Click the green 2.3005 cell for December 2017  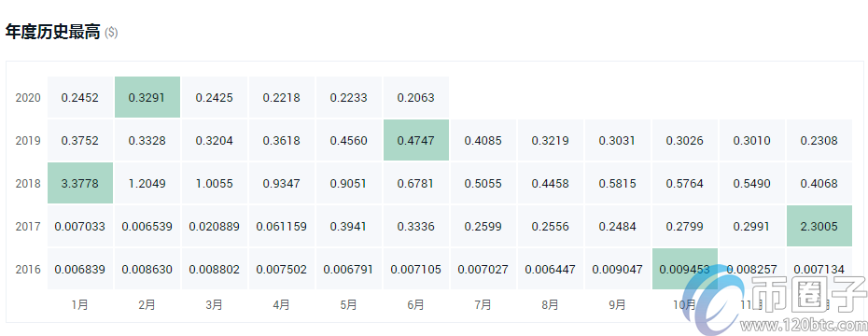(x=819, y=227)
